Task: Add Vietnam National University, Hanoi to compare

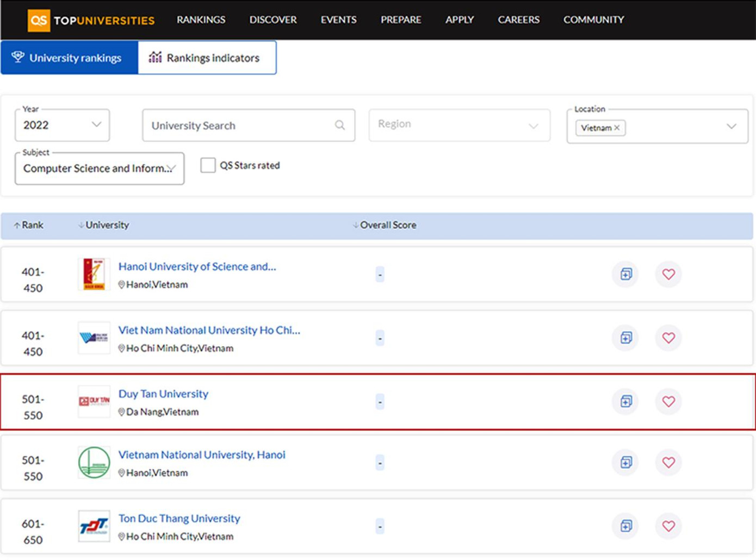Action: pyautogui.click(x=626, y=462)
